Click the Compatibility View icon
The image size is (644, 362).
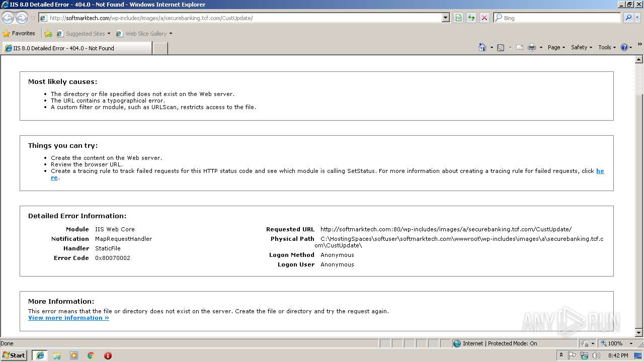(x=458, y=18)
